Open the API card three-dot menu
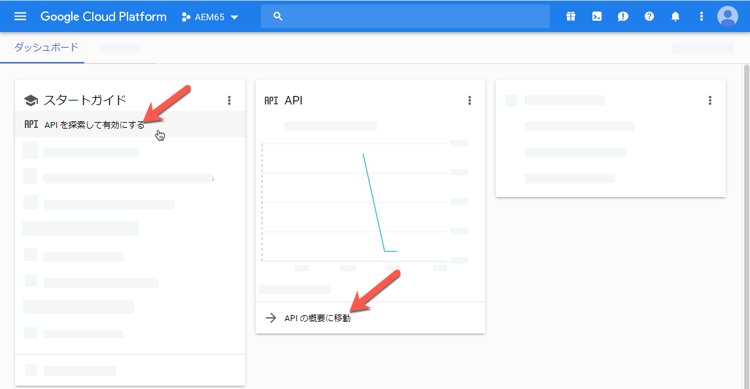This screenshot has width=750, height=389. point(470,100)
